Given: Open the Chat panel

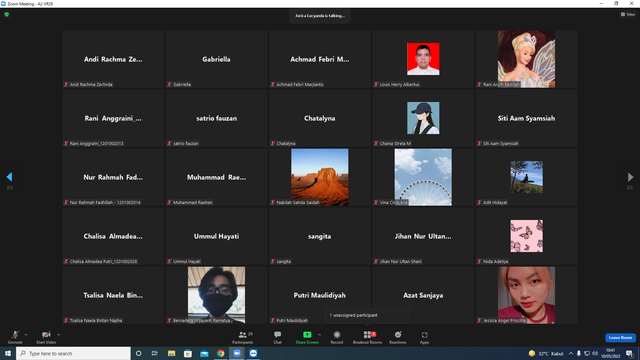Looking at the screenshot, I should (x=278, y=337).
